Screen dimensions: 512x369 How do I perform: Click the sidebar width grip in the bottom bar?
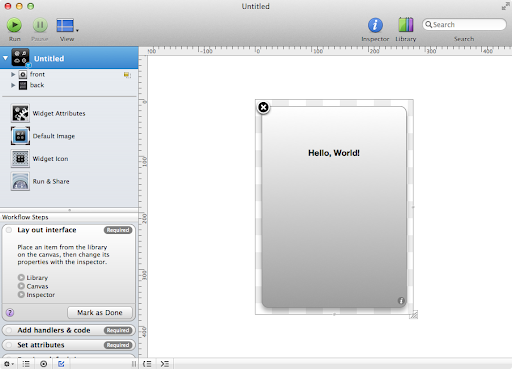(x=134, y=364)
